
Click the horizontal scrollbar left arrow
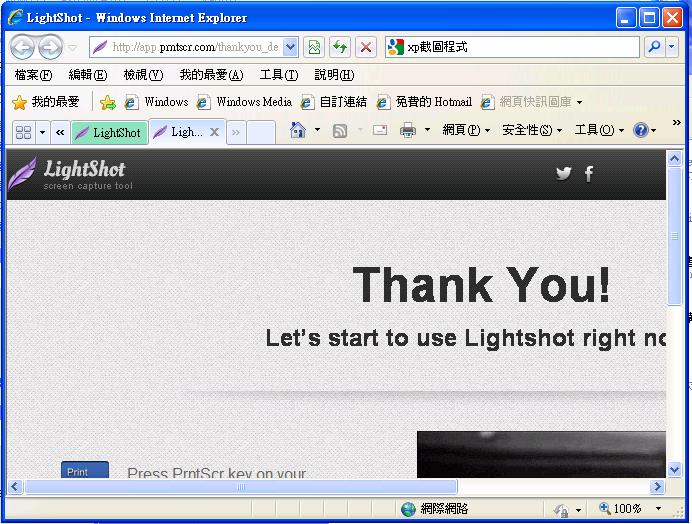(15, 486)
